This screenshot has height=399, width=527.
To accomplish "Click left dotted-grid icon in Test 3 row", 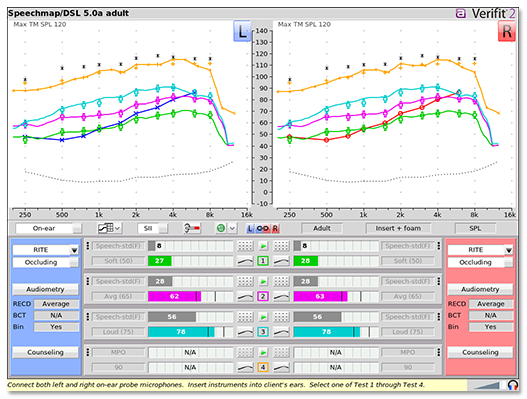I will [245, 317].
